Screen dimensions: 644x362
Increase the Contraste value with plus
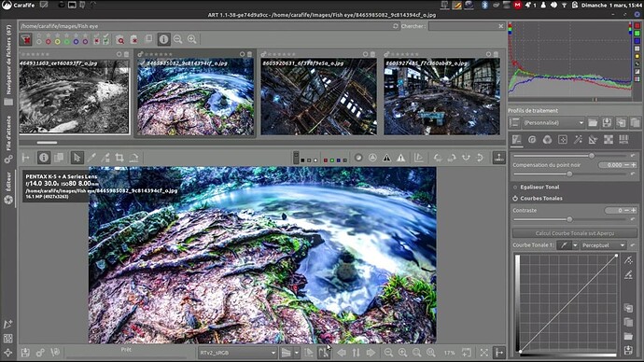tap(634, 210)
